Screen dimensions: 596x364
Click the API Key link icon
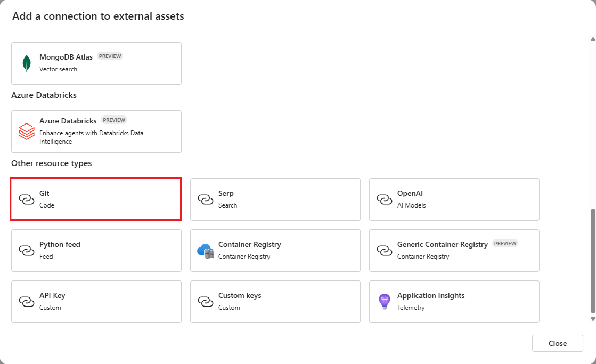[x=27, y=301]
